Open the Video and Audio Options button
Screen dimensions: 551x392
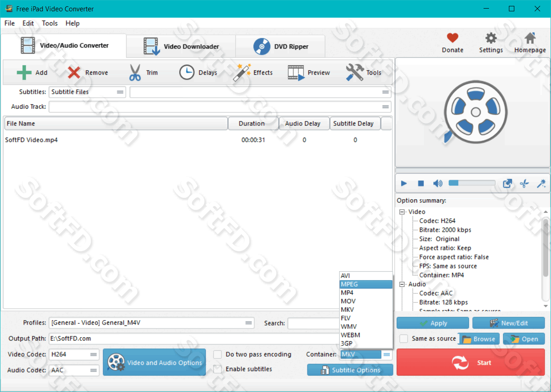[154, 362]
